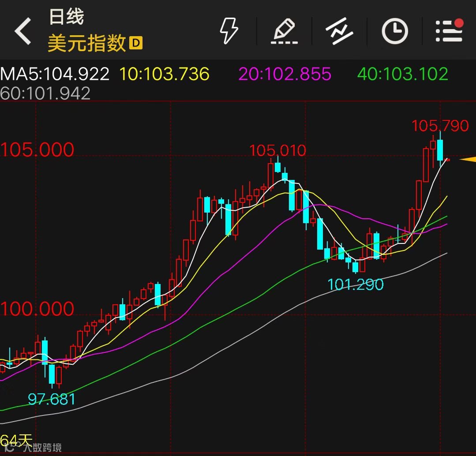Tap the 97.681 low price label
This screenshot has width=476, height=456.
[x=51, y=399]
